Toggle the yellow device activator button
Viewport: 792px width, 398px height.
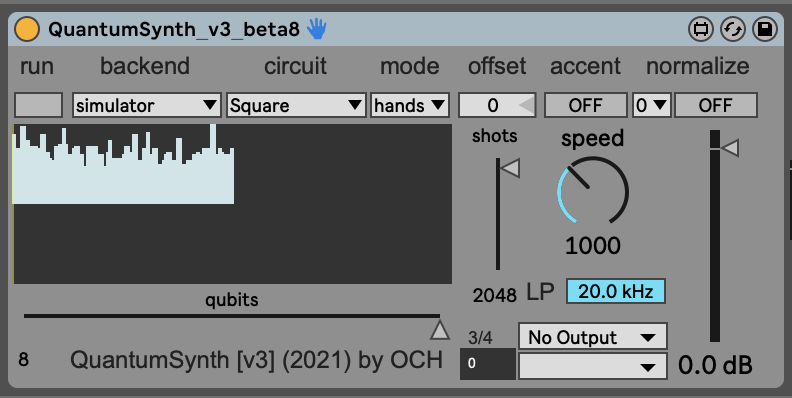pos(26,29)
